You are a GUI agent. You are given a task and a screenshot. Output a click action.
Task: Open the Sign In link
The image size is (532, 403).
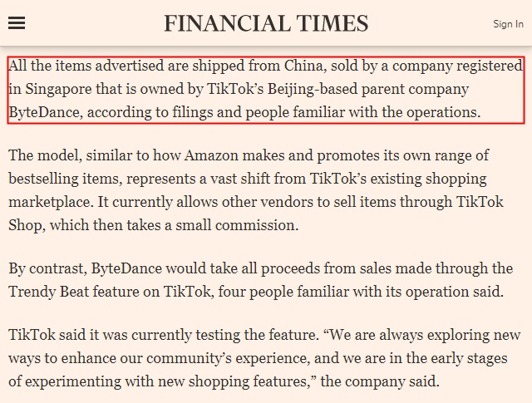click(x=508, y=24)
